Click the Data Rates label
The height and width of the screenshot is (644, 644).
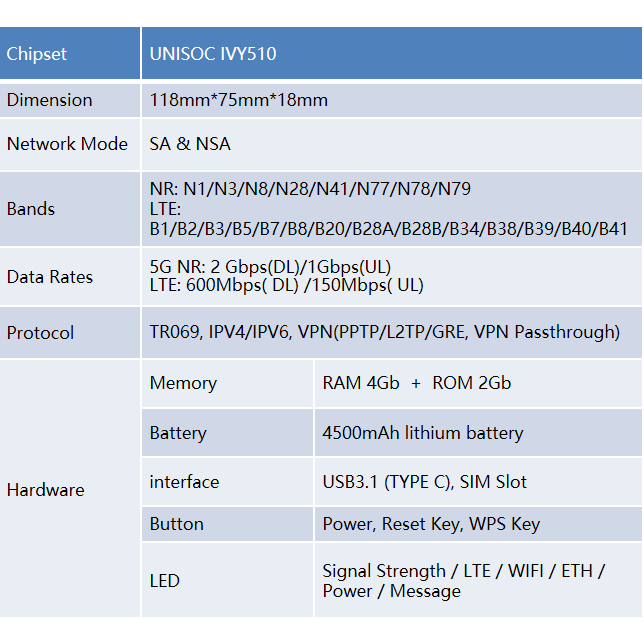[50, 277]
